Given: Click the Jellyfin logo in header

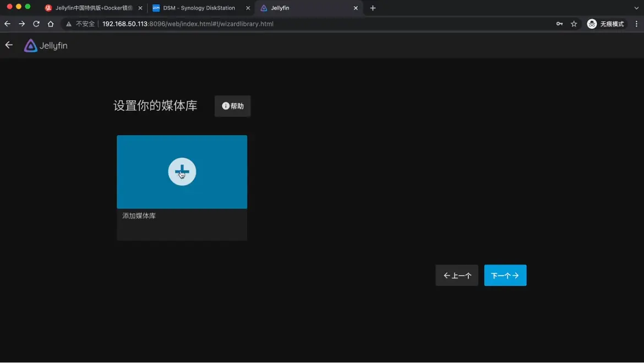Looking at the screenshot, I should pos(46,46).
